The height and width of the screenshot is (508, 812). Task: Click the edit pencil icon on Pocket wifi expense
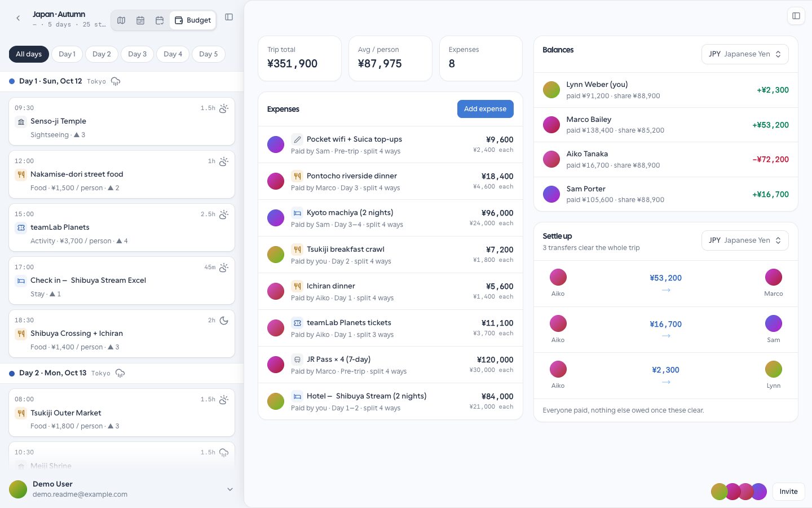(297, 139)
